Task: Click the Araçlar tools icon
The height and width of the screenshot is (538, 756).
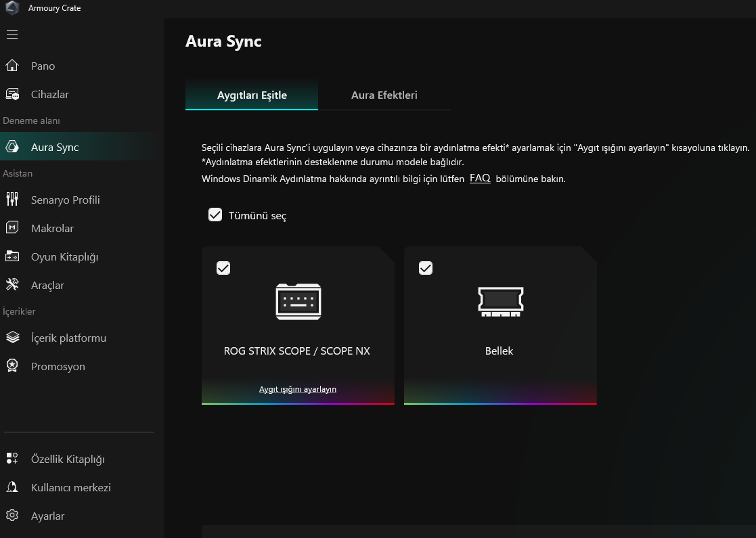Action: point(12,285)
